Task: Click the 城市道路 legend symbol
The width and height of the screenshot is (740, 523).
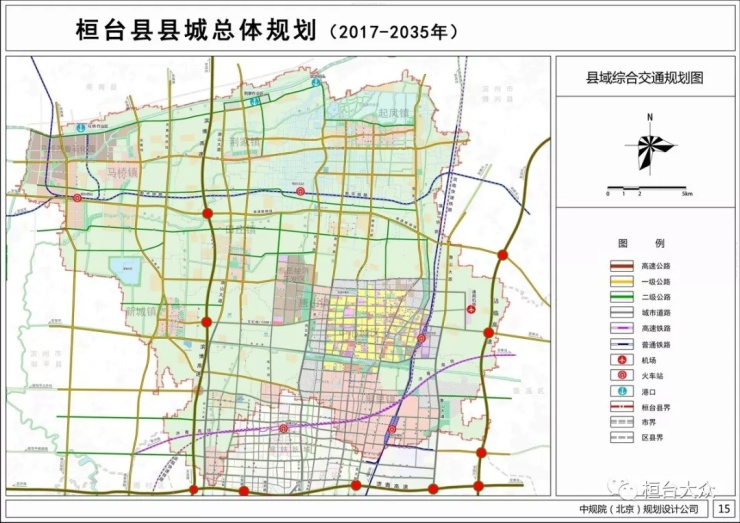Action: tap(622, 312)
